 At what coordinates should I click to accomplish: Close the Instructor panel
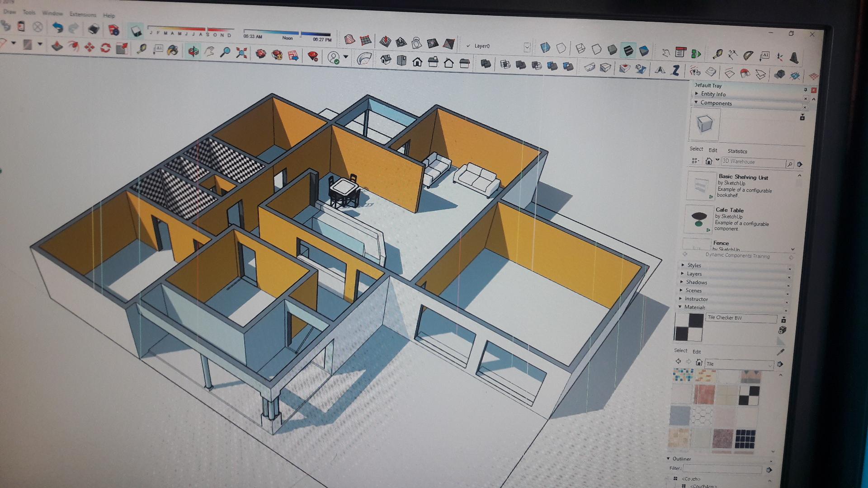pyautogui.click(x=786, y=302)
